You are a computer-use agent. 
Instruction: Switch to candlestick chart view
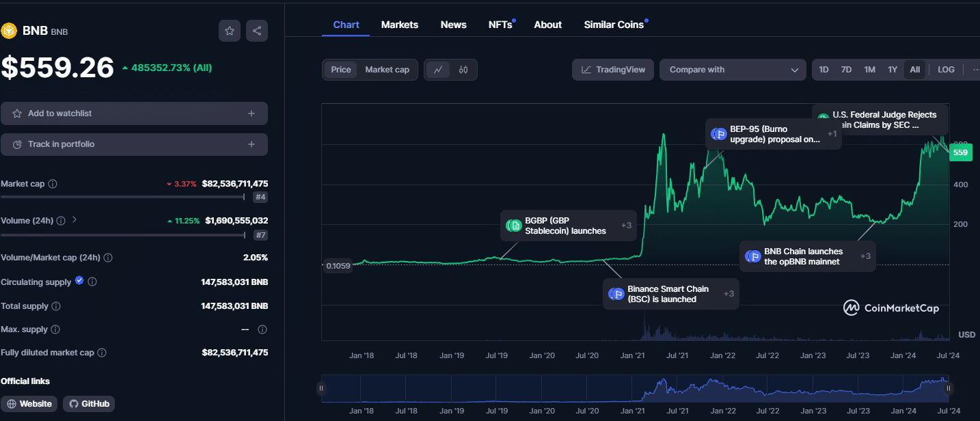(463, 70)
